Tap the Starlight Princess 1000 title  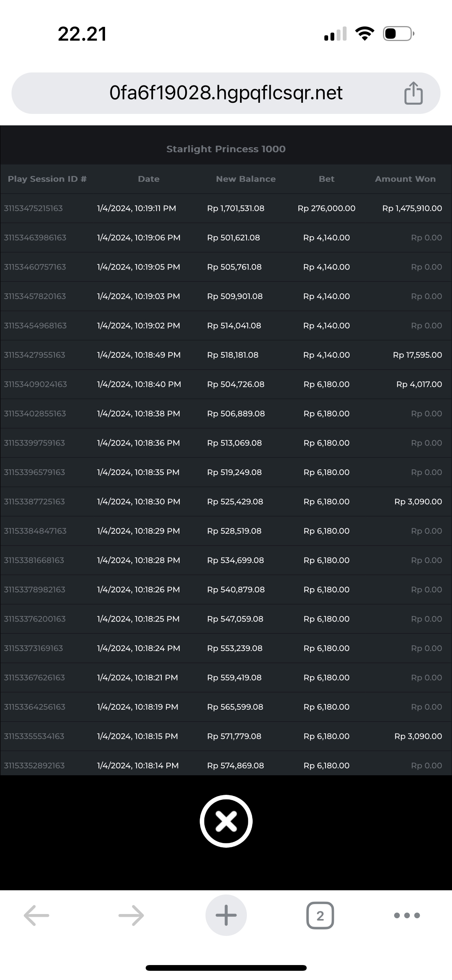226,149
